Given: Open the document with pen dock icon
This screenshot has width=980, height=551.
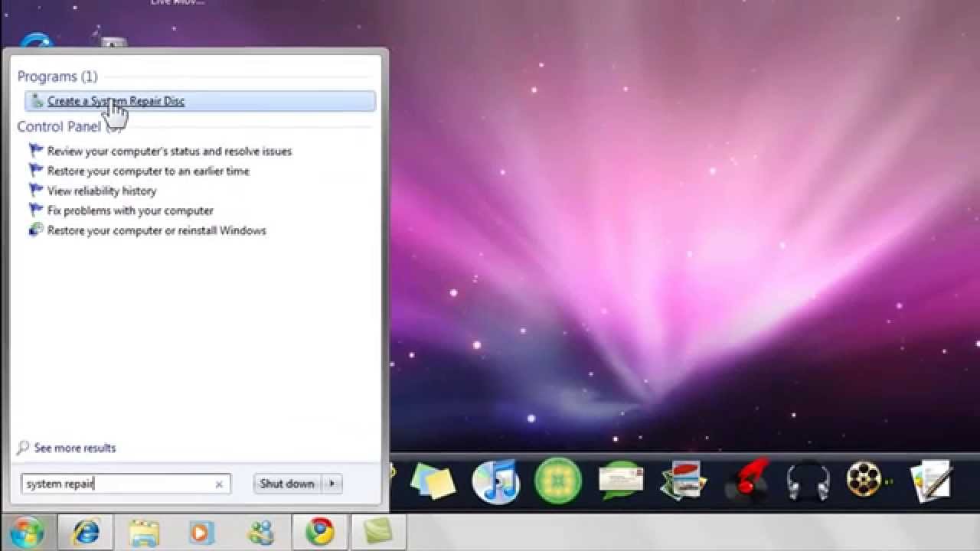Looking at the screenshot, I should point(932,481).
